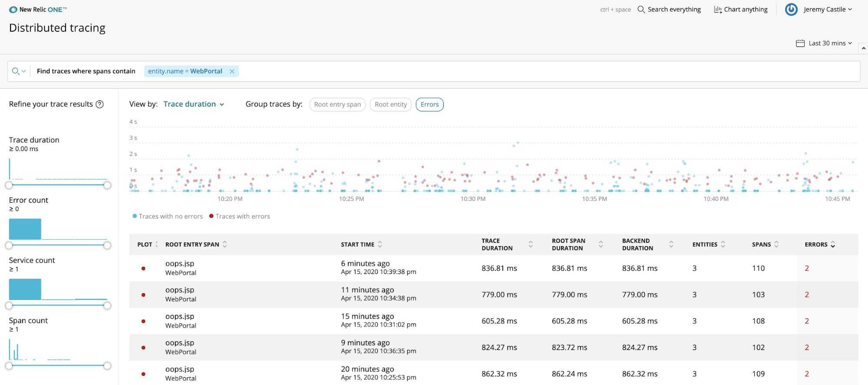The height and width of the screenshot is (385, 868).
Task: Click the Apr 15, 2020 10:25:53 pm timestamp
Action: (x=378, y=378)
